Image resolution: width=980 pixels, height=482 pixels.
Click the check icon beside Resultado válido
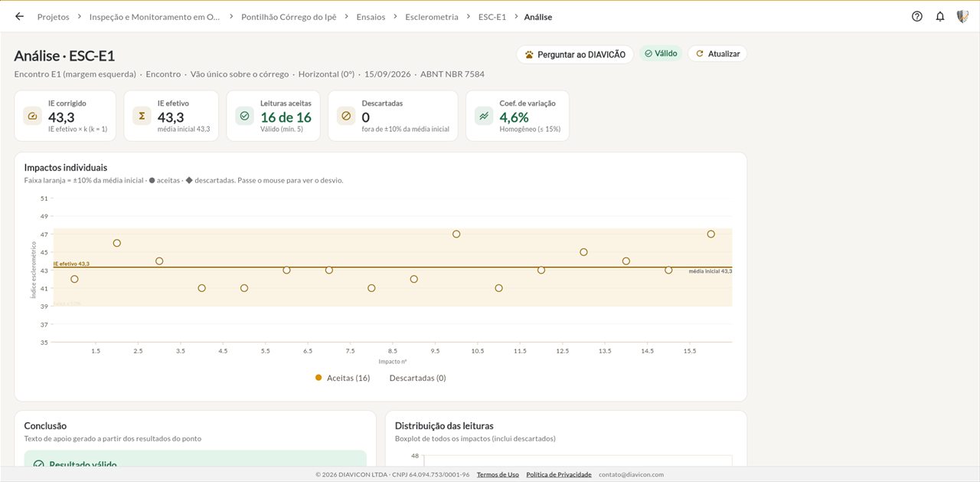tap(38, 465)
